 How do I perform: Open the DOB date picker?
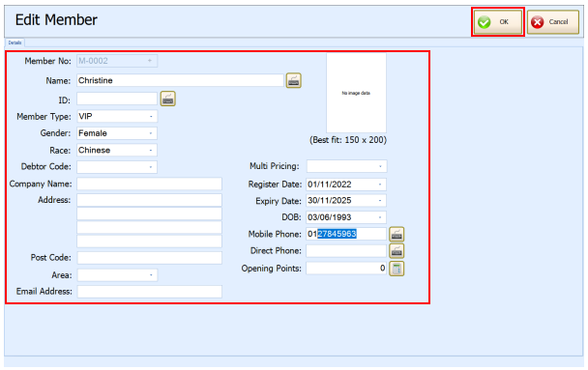click(x=380, y=217)
